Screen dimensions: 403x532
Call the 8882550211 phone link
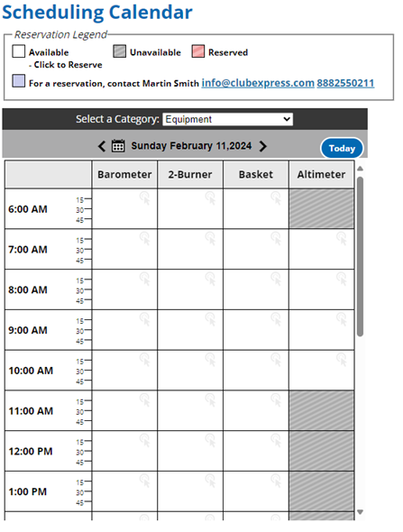pyautogui.click(x=345, y=83)
